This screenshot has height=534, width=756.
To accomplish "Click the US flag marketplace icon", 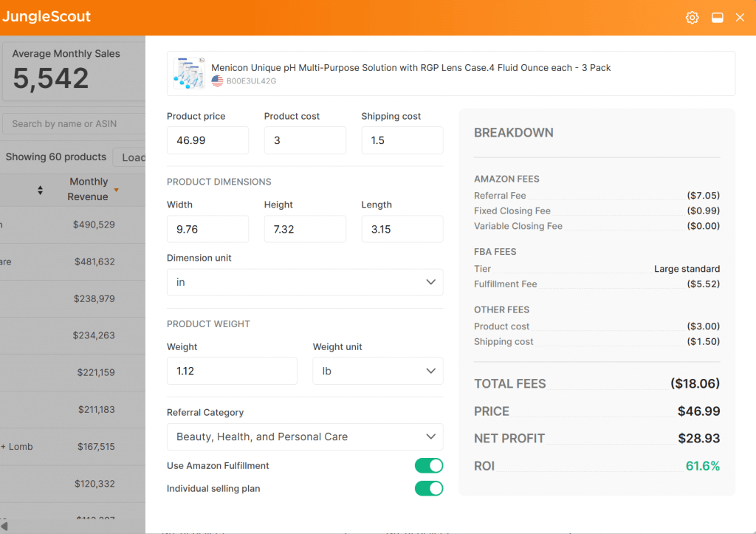I will point(218,81).
